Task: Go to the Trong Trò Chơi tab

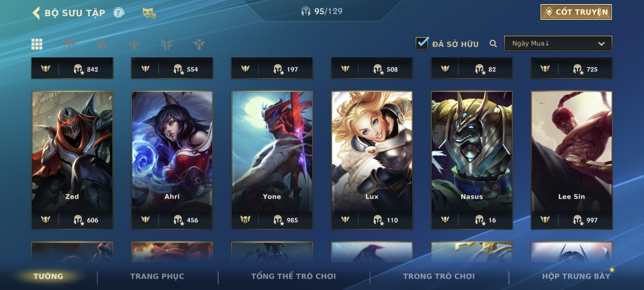Action: click(439, 276)
